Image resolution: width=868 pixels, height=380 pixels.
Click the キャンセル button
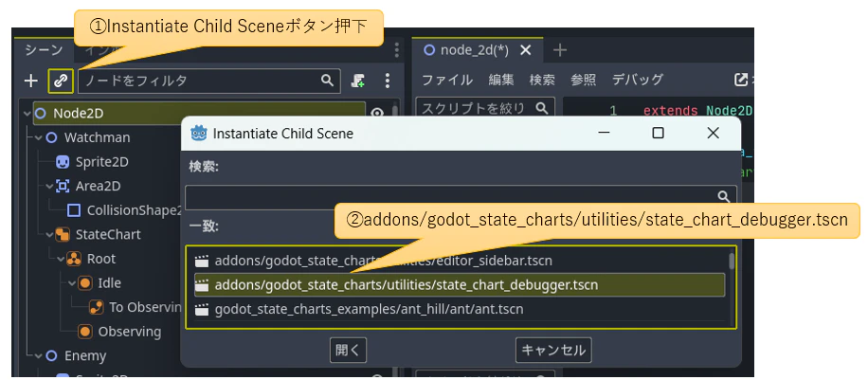tap(553, 350)
